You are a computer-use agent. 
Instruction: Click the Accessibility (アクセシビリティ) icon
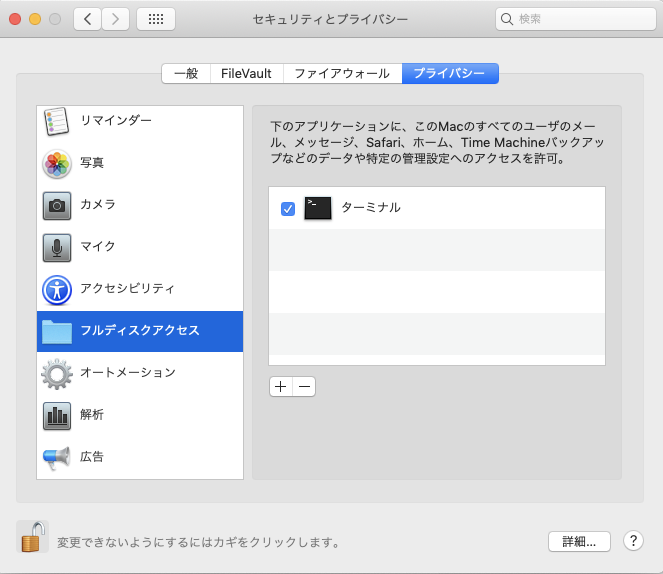pos(57,290)
